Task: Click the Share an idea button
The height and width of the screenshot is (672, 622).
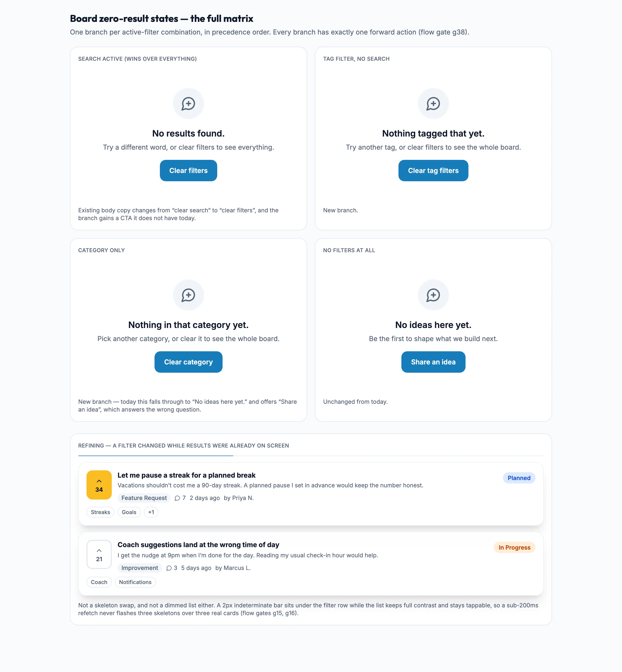Action: tap(433, 362)
